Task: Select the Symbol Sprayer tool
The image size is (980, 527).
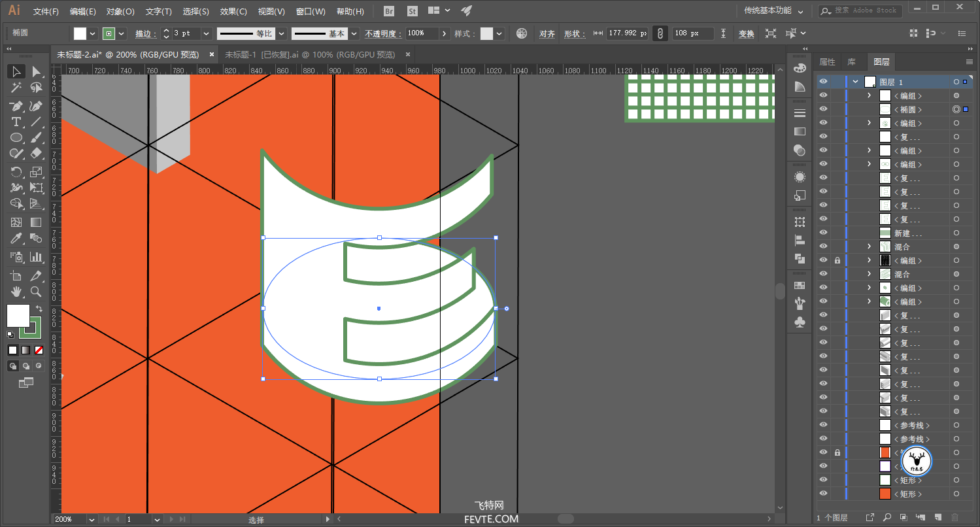Action: point(16,257)
